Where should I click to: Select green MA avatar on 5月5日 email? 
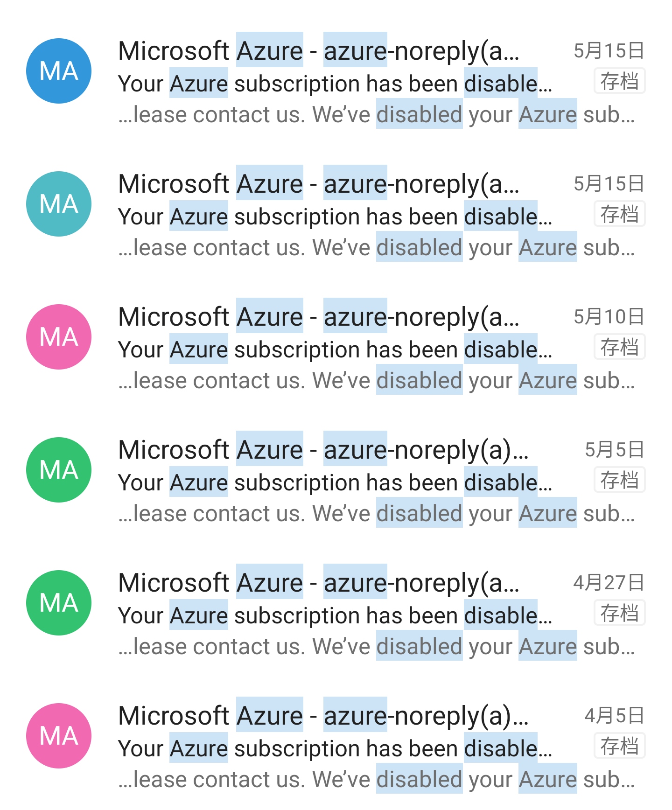pyautogui.click(x=59, y=470)
